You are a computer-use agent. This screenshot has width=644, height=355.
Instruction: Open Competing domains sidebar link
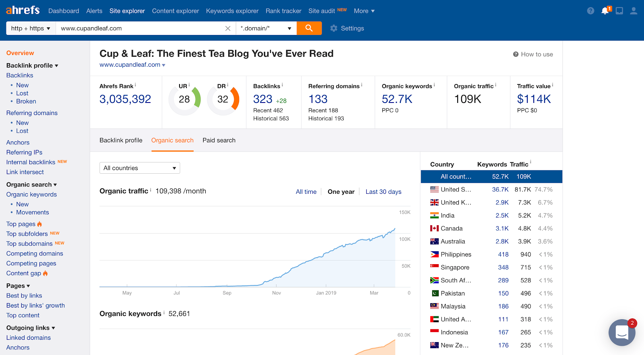click(x=35, y=254)
